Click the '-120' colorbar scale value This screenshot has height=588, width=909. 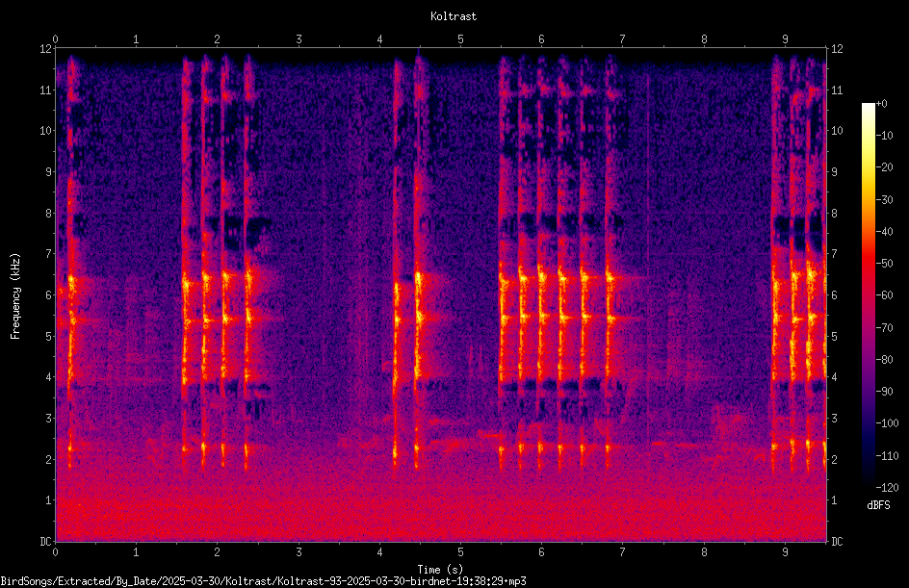pyautogui.click(x=887, y=488)
